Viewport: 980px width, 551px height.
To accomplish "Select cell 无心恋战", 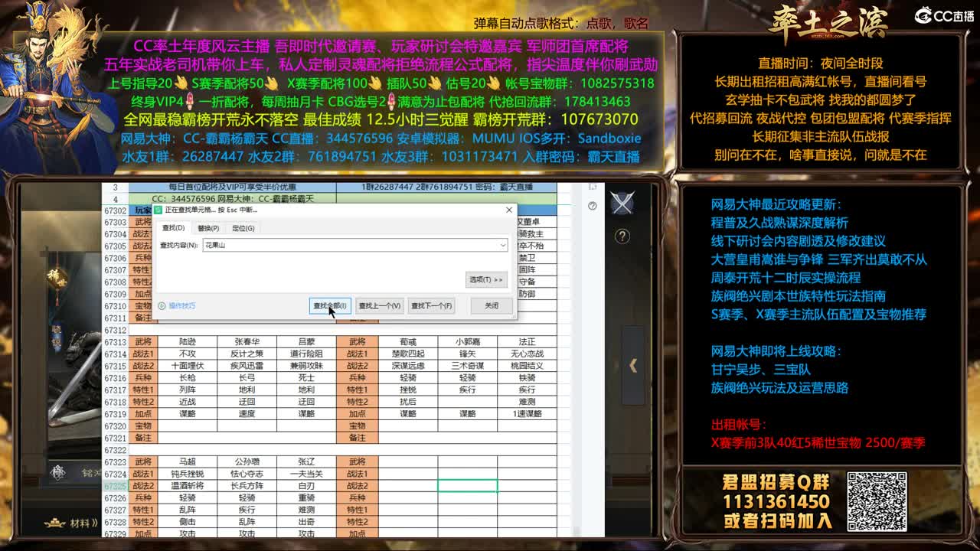I will (x=527, y=354).
